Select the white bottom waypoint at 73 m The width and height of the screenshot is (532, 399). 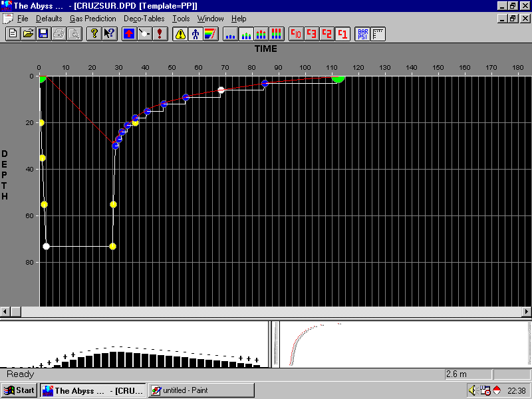[x=46, y=246]
